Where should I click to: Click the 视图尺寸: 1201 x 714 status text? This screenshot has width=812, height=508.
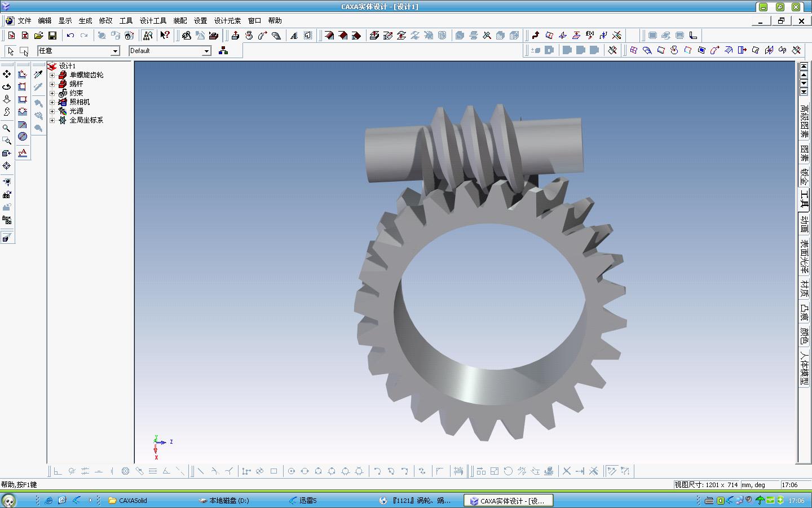point(706,485)
